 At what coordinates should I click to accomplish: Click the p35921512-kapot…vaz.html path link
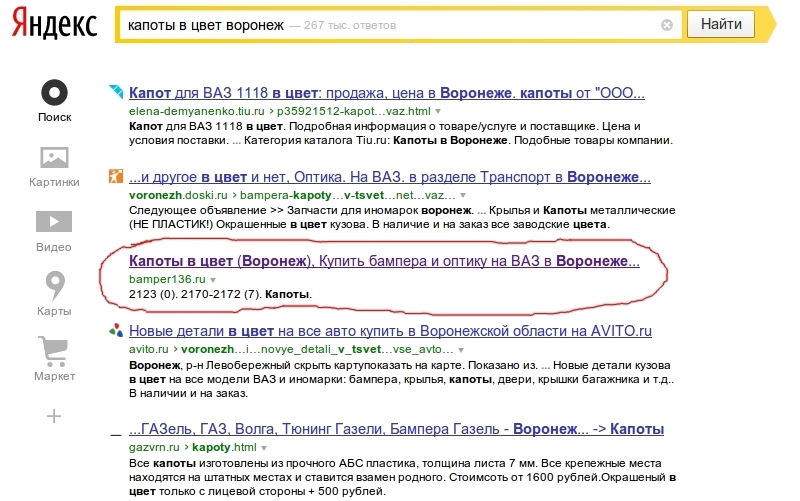click(354, 111)
